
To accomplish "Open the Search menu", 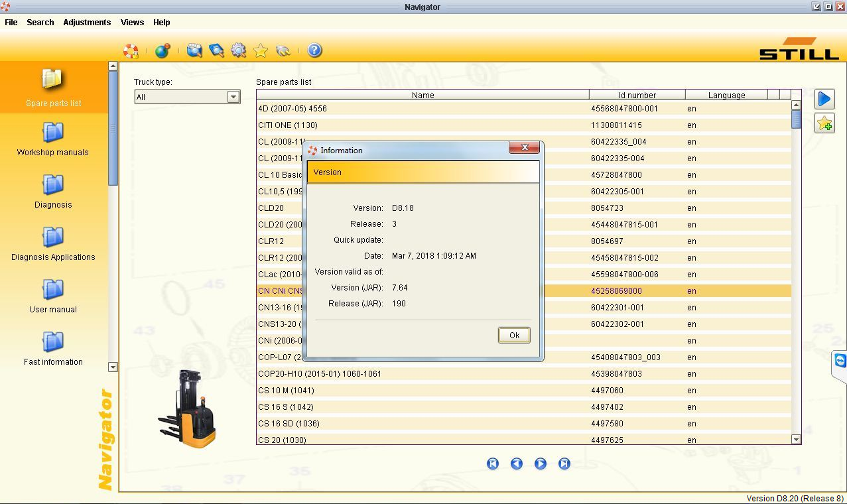I will pyautogui.click(x=40, y=22).
